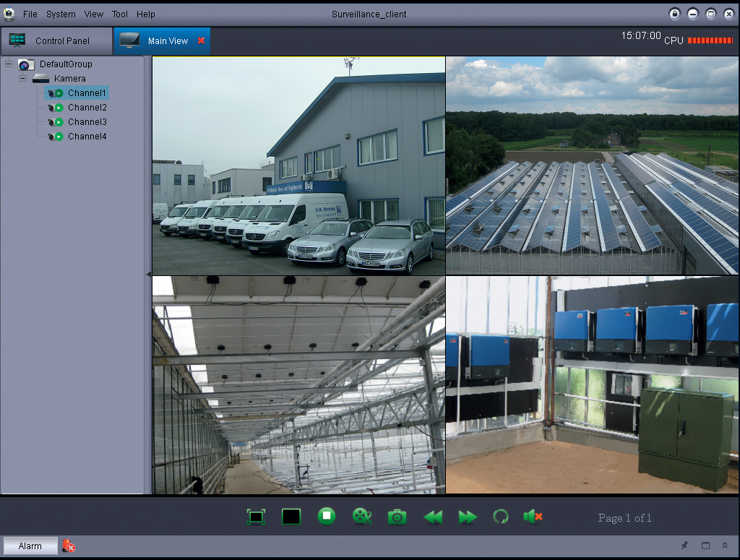Collapse the Kamera device node
Viewport: 740px width, 560px height.
point(22,79)
